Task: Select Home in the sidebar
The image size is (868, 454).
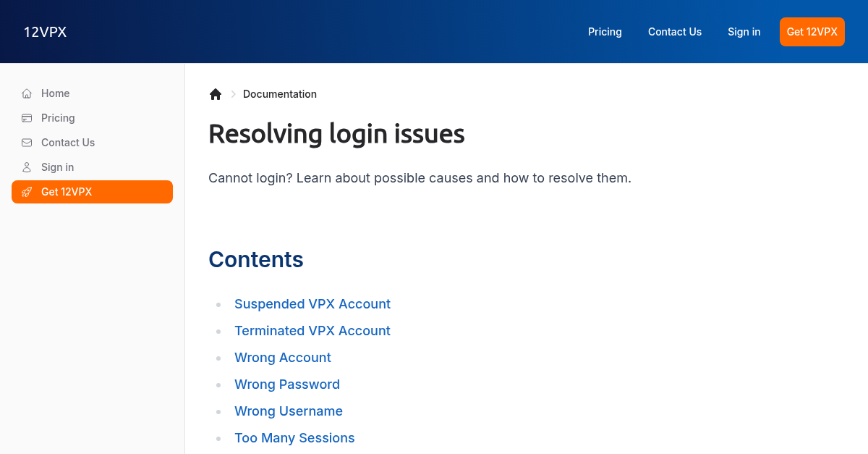Action: coord(56,93)
